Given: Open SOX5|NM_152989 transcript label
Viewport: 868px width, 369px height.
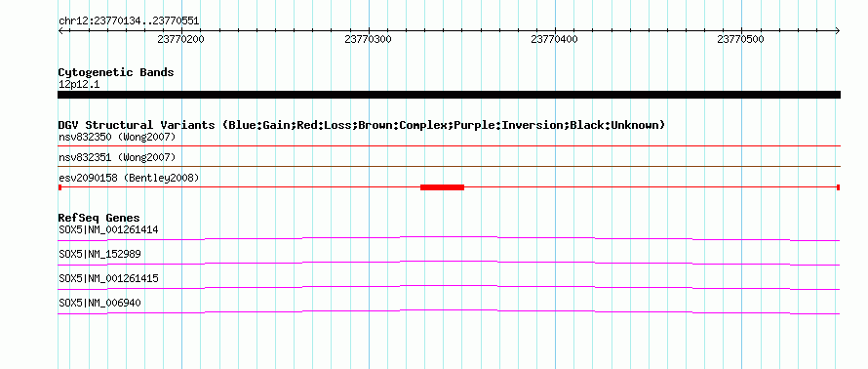Looking at the screenshot, I should [99, 255].
